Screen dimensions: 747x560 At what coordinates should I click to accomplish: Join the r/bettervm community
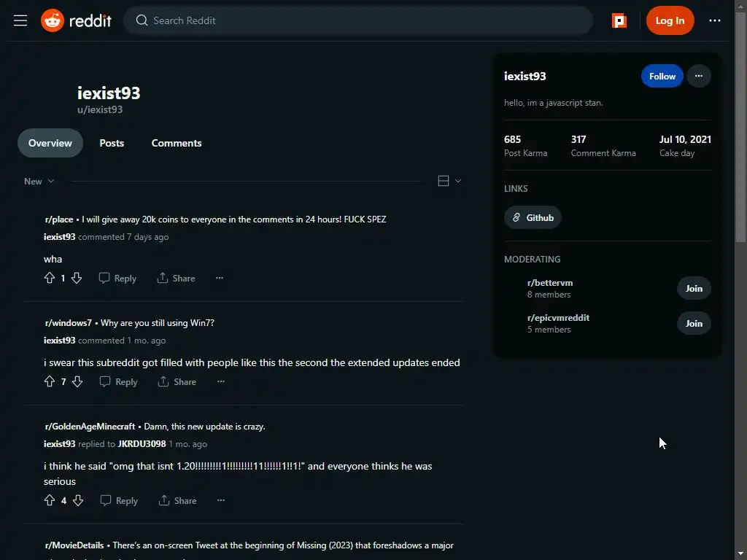coord(694,288)
